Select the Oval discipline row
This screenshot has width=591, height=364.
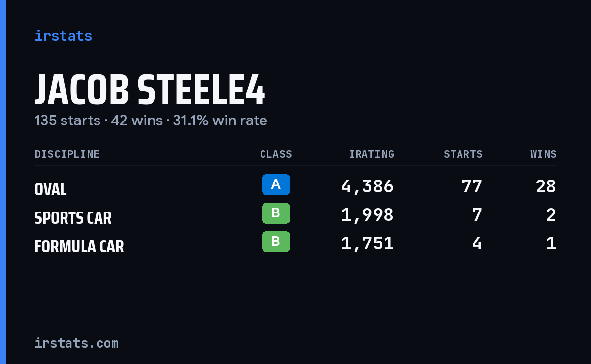point(295,186)
